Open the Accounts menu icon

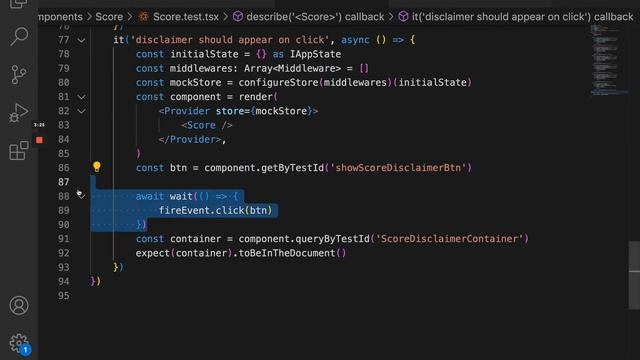(19, 305)
